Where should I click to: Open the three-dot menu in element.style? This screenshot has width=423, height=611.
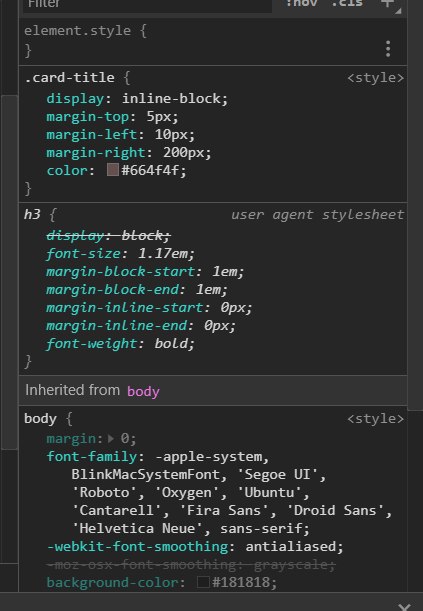click(x=388, y=49)
